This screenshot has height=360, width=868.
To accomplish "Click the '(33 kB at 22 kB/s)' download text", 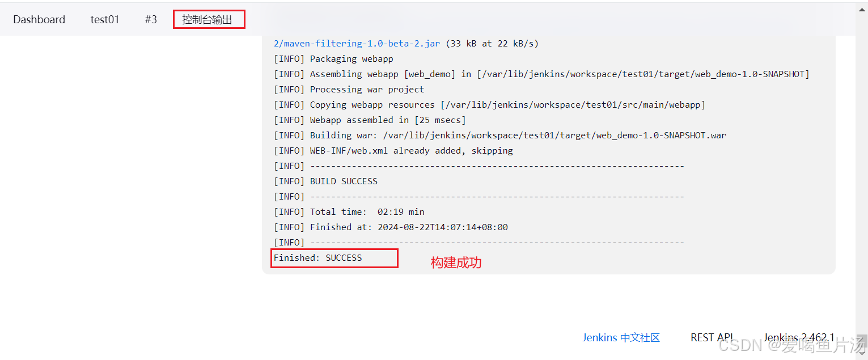I will (492, 43).
